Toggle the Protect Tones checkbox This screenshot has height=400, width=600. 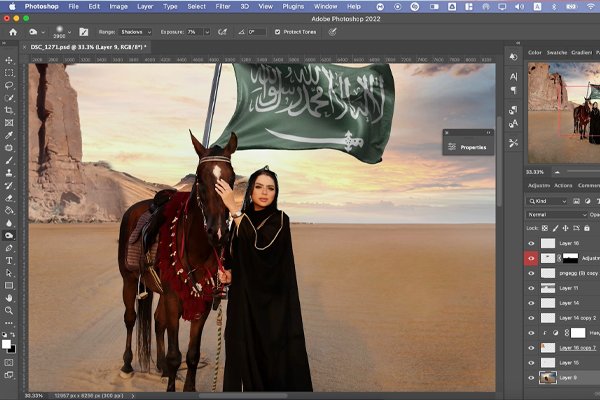(277, 32)
